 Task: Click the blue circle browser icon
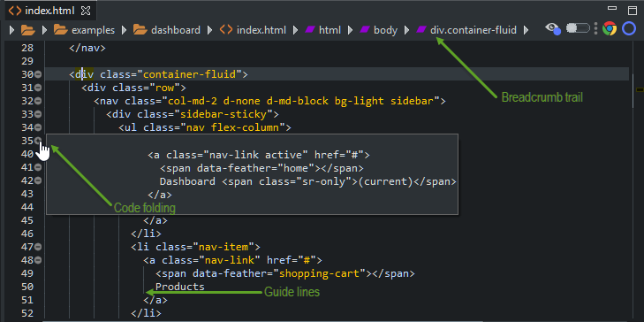(x=629, y=29)
